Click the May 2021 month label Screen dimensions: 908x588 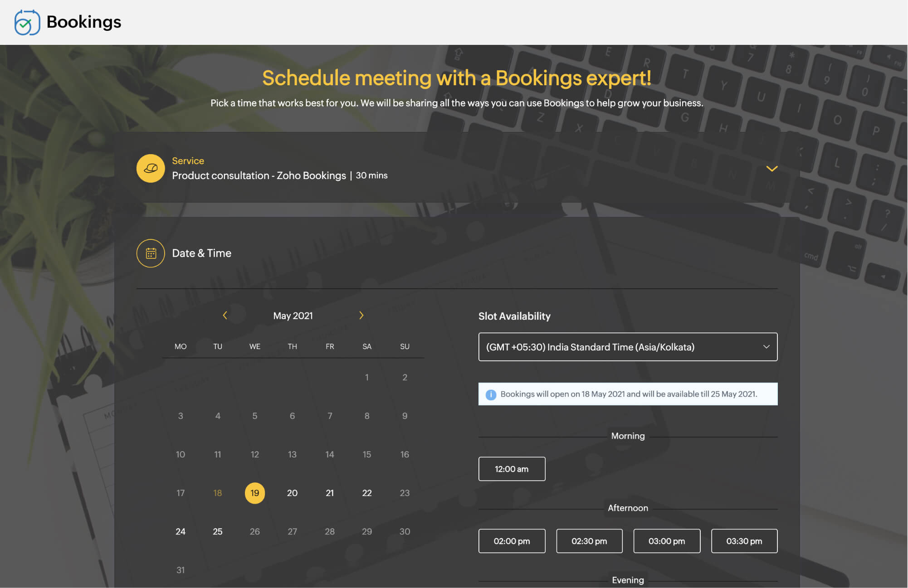point(293,316)
